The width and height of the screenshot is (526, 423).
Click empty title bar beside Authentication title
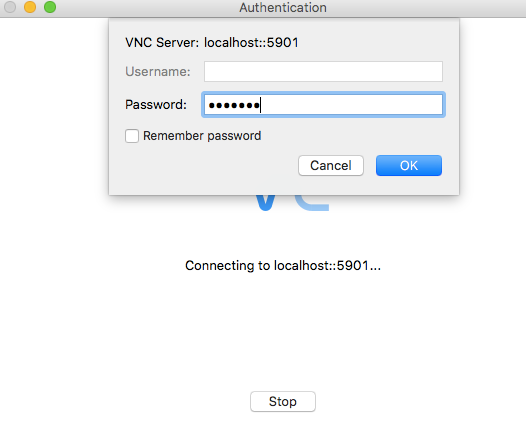[x=419, y=7]
